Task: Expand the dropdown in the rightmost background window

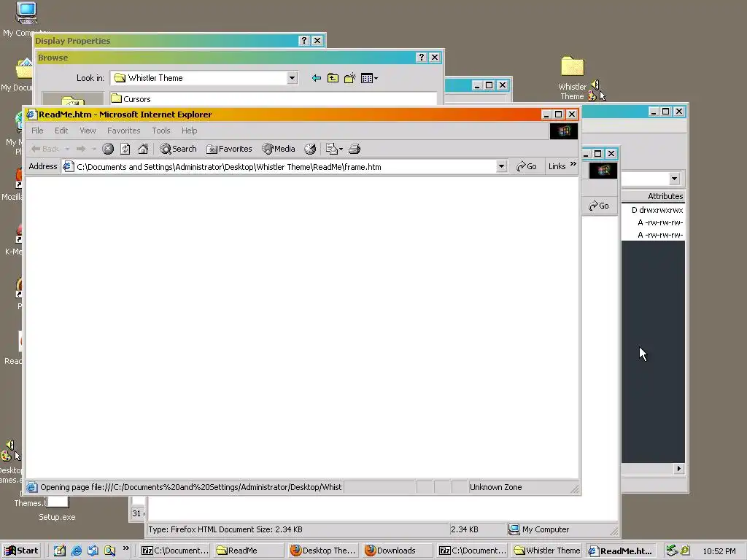Action: click(674, 179)
